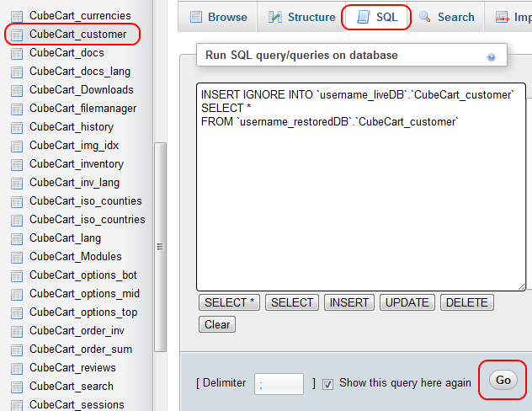Click the table icon beside CubeCart_currencies
This screenshot has width=532, height=411.
pyautogui.click(x=17, y=16)
